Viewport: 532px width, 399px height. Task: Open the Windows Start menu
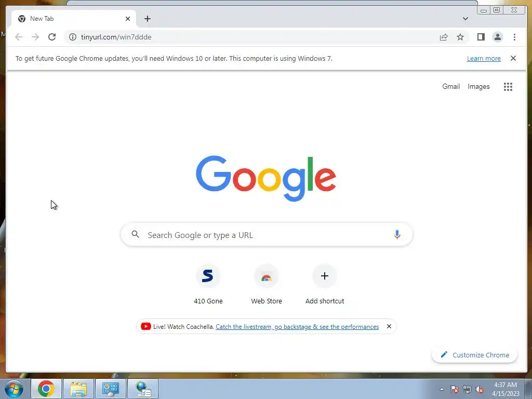[x=14, y=389]
